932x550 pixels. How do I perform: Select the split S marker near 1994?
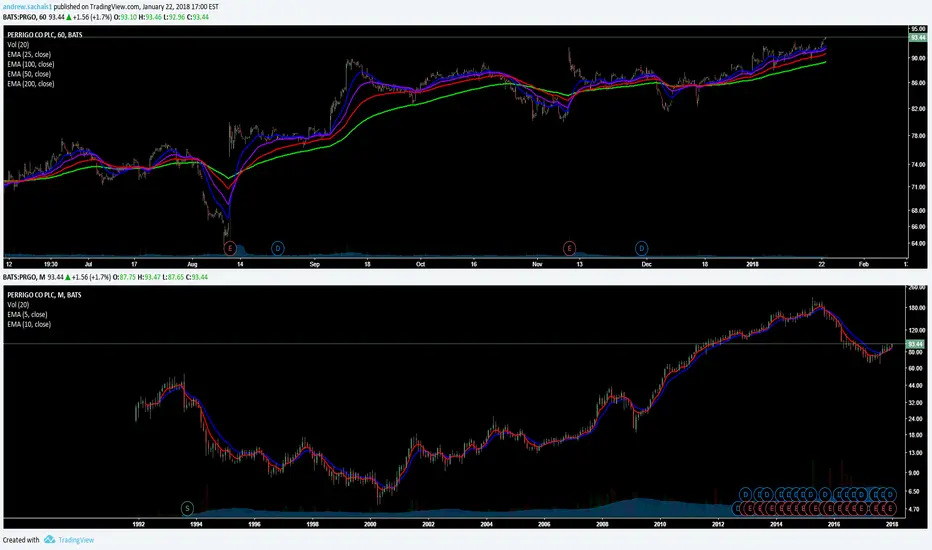(187, 508)
